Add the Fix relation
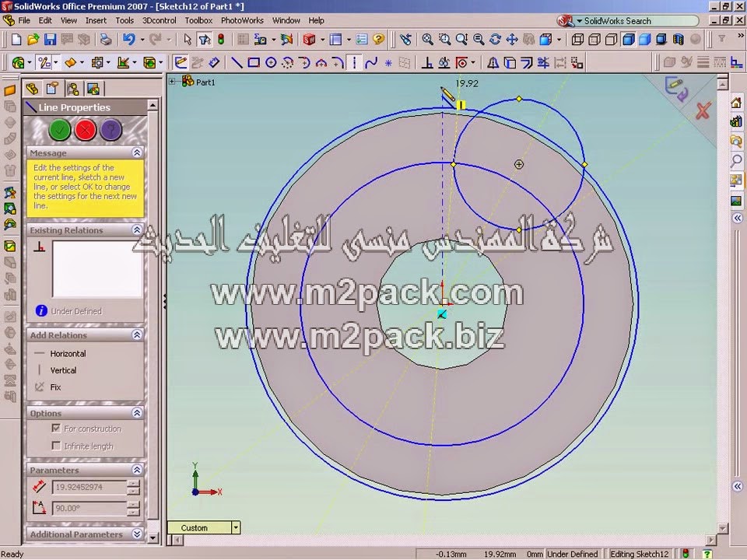Viewport: 747px width, 560px height. [x=55, y=387]
